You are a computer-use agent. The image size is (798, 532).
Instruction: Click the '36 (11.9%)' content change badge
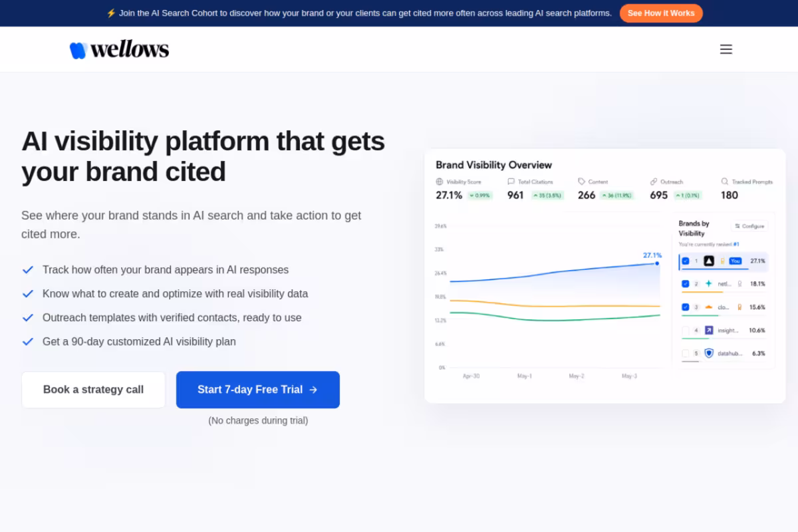point(616,196)
